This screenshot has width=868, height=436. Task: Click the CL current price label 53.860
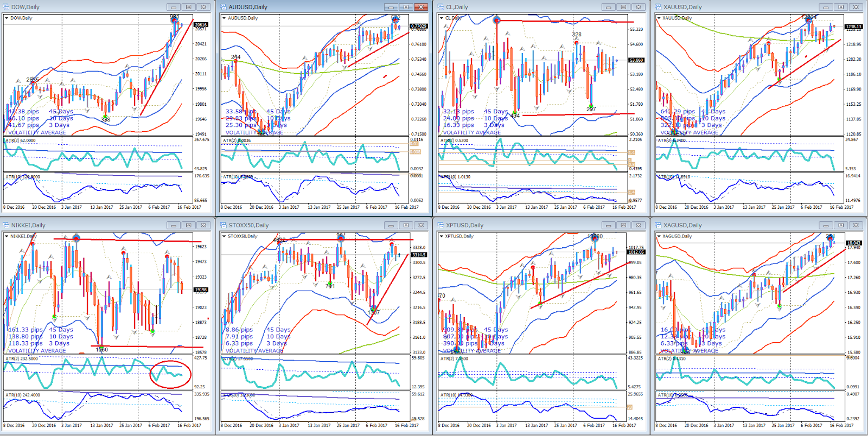(x=636, y=60)
